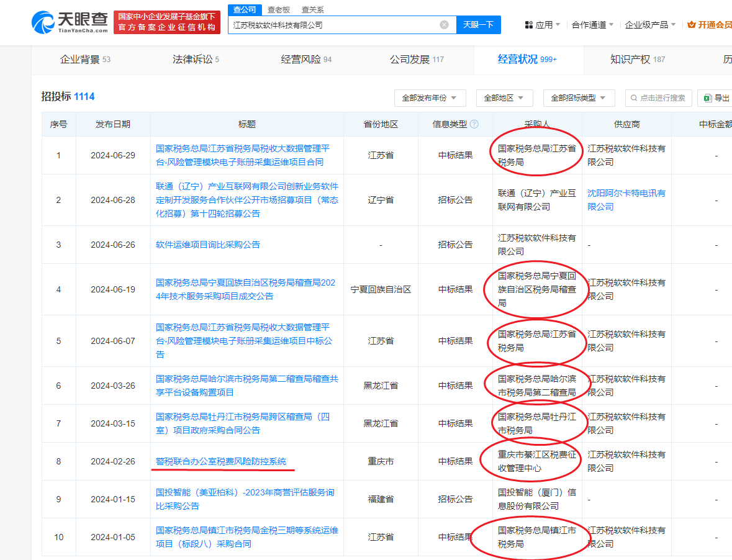The height and width of the screenshot is (560, 732).
Task: Clear the search box with the X icon
Action: click(x=445, y=25)
